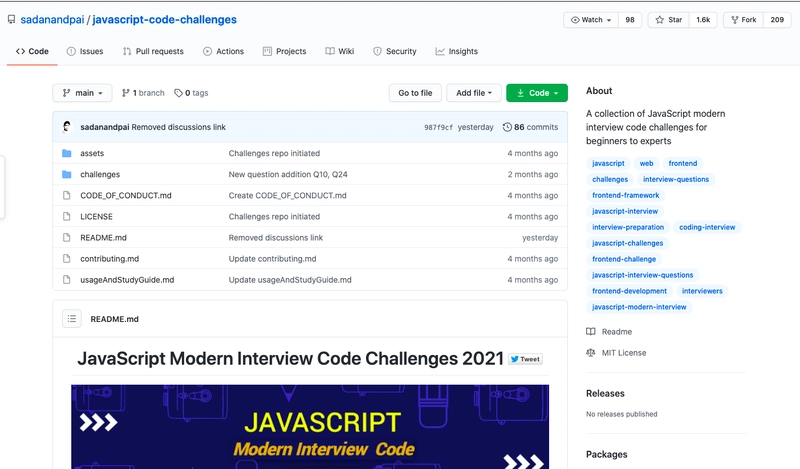Open the Insights tab

point(457,51)
